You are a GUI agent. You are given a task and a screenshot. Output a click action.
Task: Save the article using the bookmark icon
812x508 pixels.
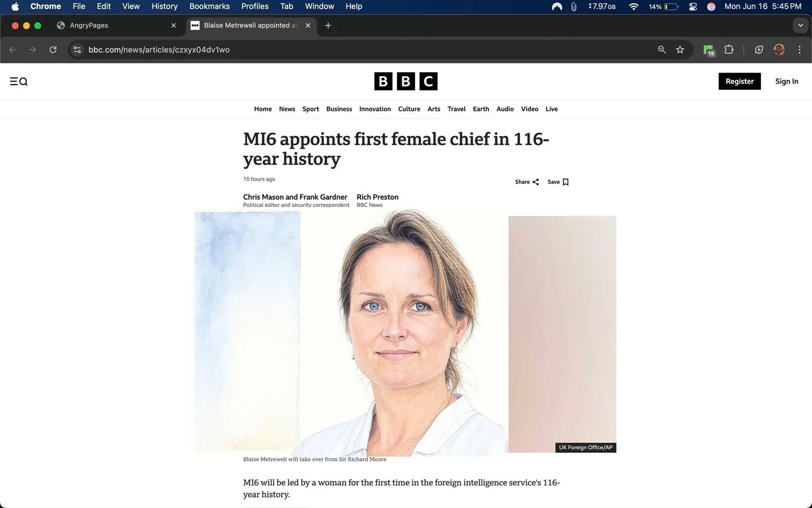(x=565, y=182)
